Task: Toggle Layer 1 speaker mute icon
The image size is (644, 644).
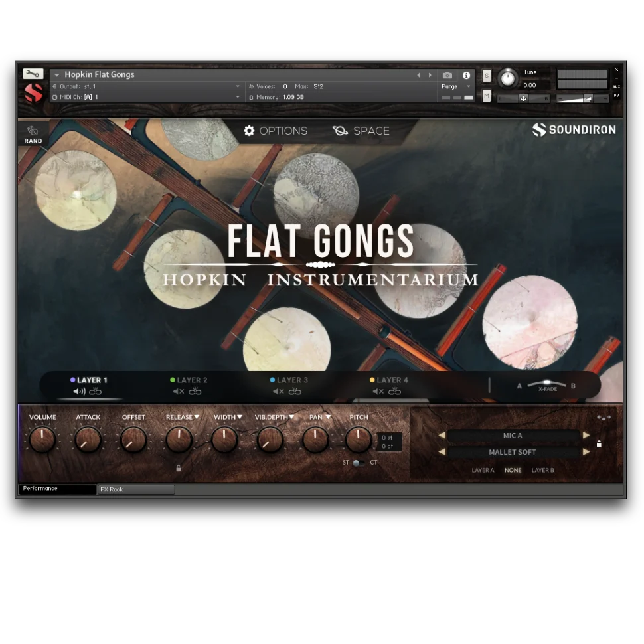Action: click(79, 392)
